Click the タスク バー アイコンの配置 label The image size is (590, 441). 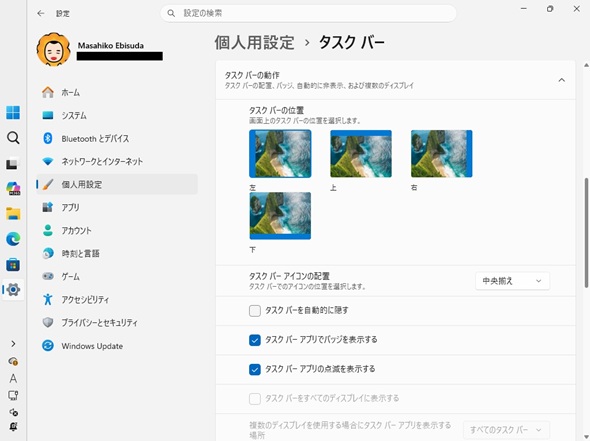pyautogui.click(x=289, y=276)
